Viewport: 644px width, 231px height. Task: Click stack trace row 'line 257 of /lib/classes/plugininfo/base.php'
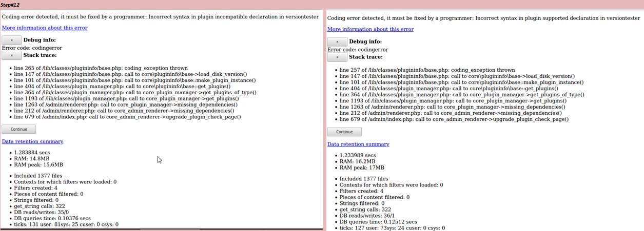pos(427,70)
